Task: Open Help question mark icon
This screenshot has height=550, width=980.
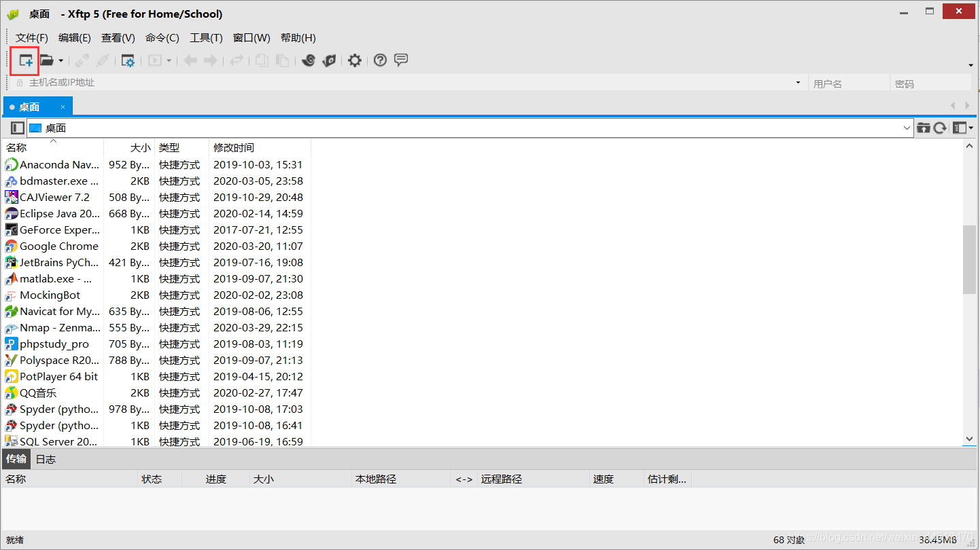Action: [x=381, y=60]
